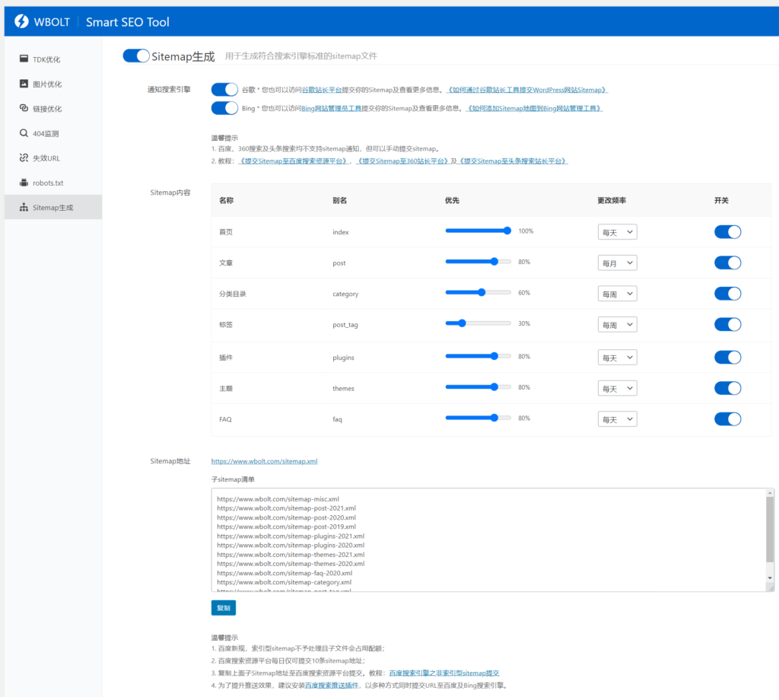779x700 pixels.
Task: Click the robots.txt file icon
Action: [x=24, y=183]
